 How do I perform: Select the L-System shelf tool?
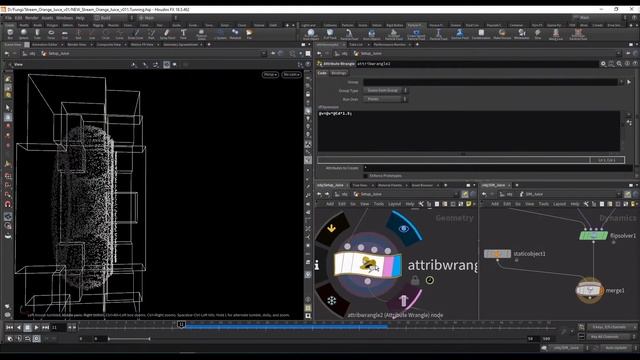(x=220, y=34)
